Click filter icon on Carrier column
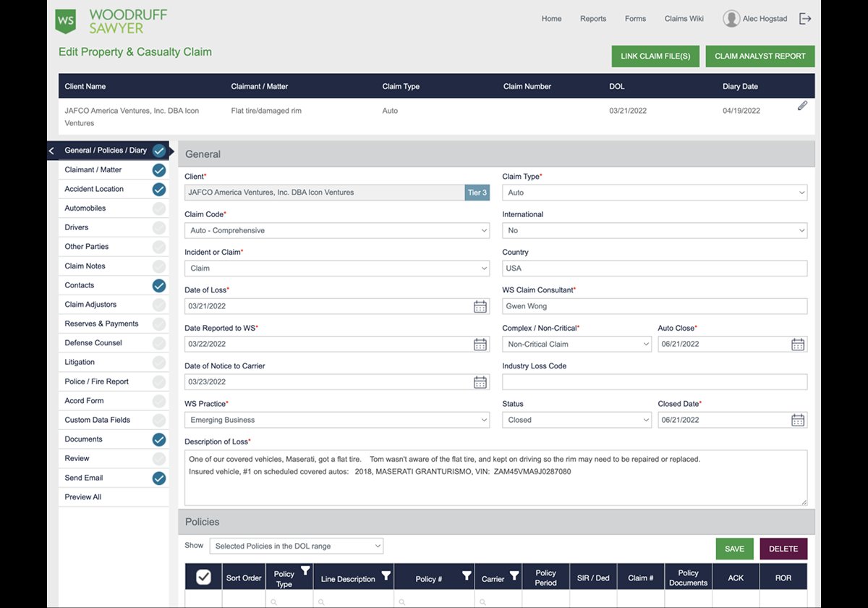868x608 pixels. (514, 576)
